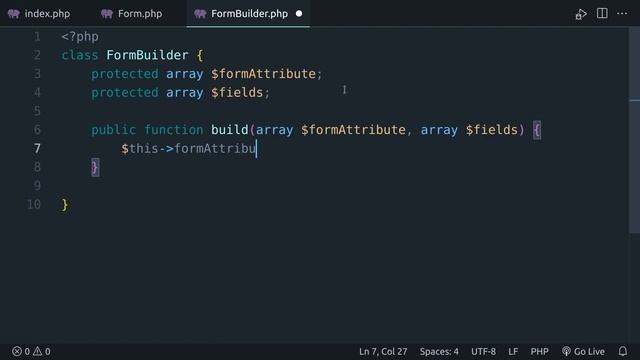Split the editor to the right
Screen dimensions: 640x360
pyautogui.click(x=602, y=13)
